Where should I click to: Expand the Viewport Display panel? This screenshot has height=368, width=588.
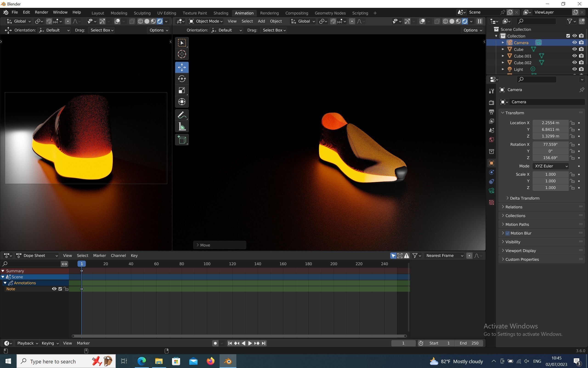click(x=541, y=251)
